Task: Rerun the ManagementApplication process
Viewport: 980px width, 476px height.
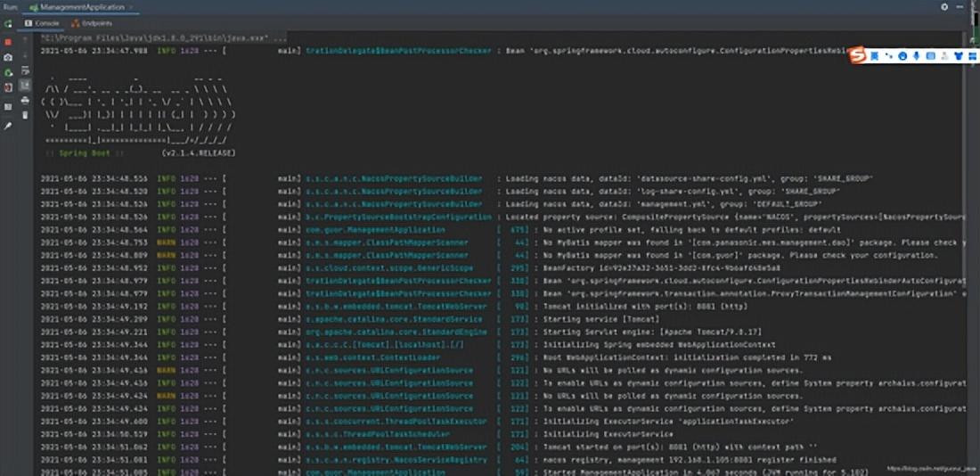Action: pos(8,24)
